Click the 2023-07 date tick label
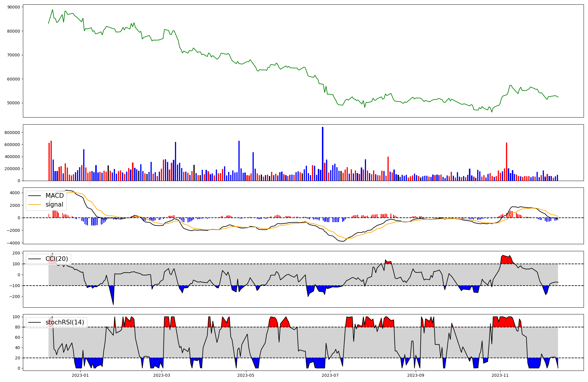The width and height of the screenshot is (588, 382). tap(330, 375)
